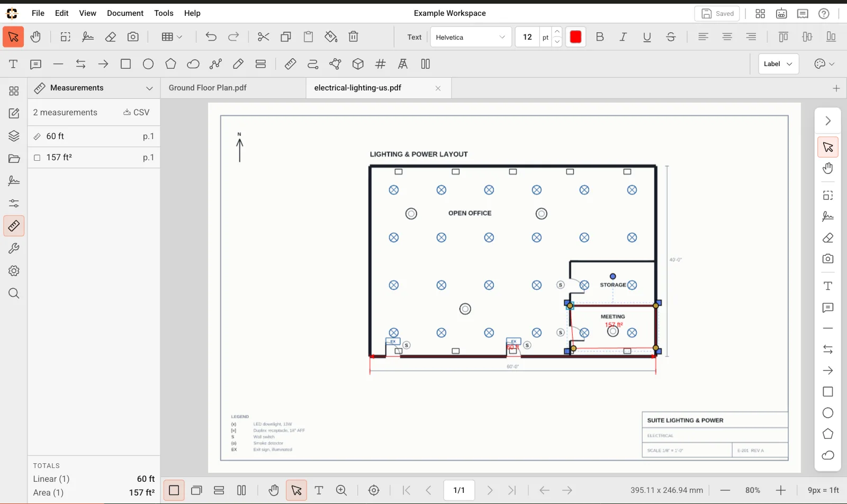847x504 pixels.
Task: Click the red text color swatch
Action: click(x=575, y=37)
